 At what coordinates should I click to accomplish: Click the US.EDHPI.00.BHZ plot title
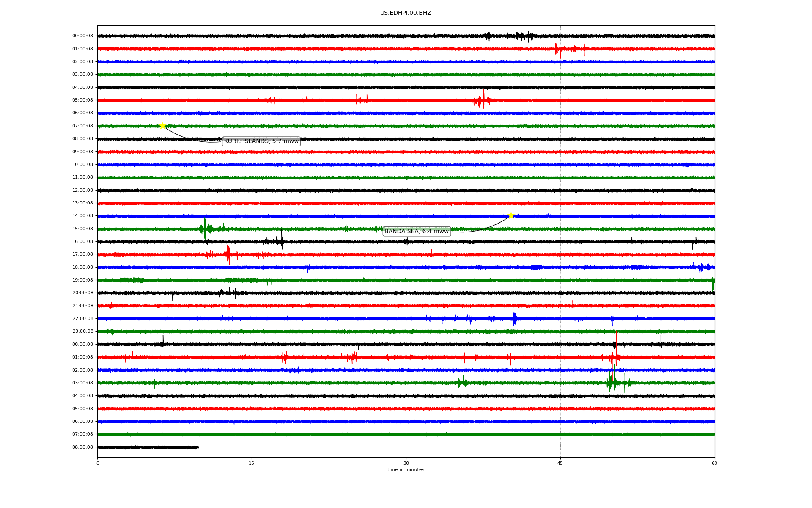point(406,13)
